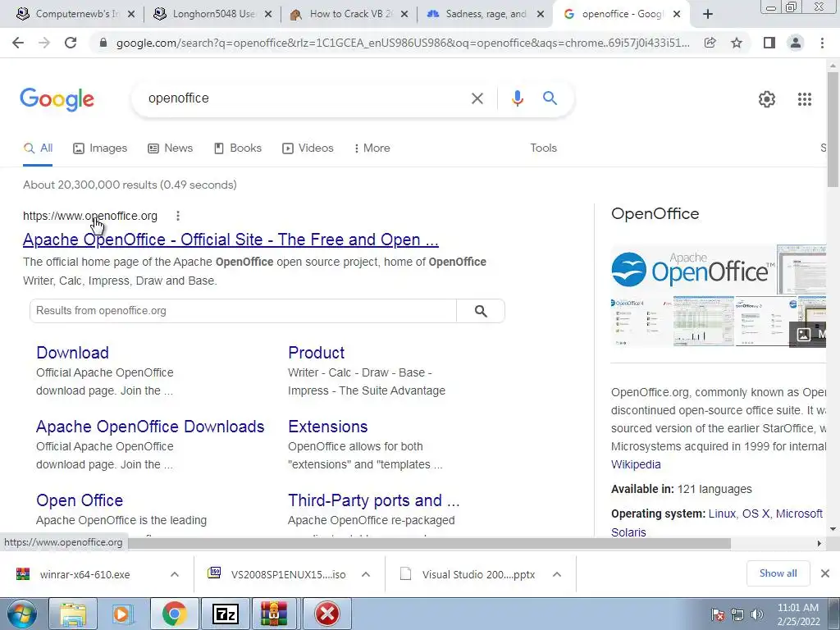Click the red X taskbar application
The width and height of the screenshot is (840, 630).
(x=327, y=614)
